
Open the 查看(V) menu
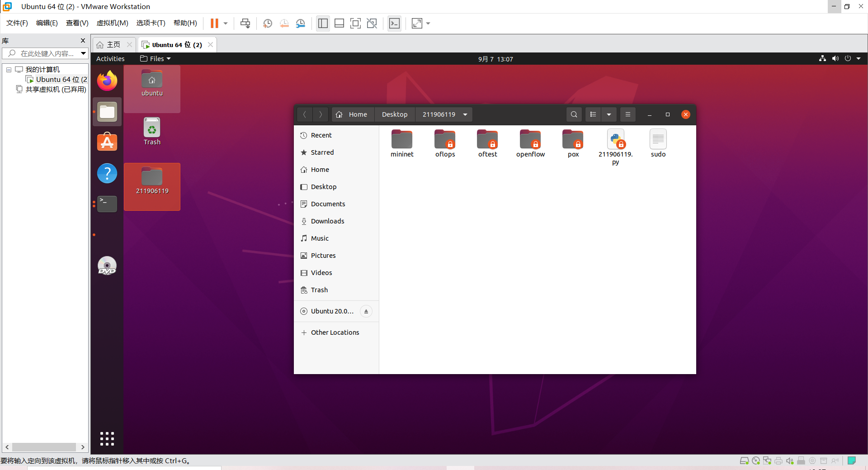pyautogui.click(x=77, y=23)
